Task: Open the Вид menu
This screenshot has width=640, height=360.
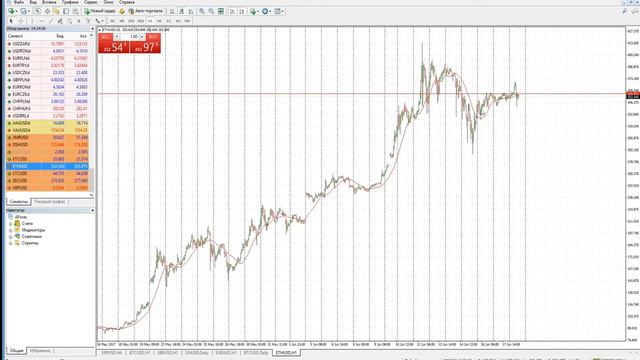Action: coord(33,2)
